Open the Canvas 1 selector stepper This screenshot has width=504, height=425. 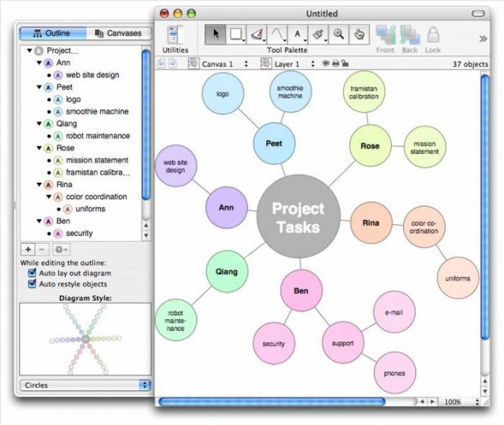coord(246,64)
